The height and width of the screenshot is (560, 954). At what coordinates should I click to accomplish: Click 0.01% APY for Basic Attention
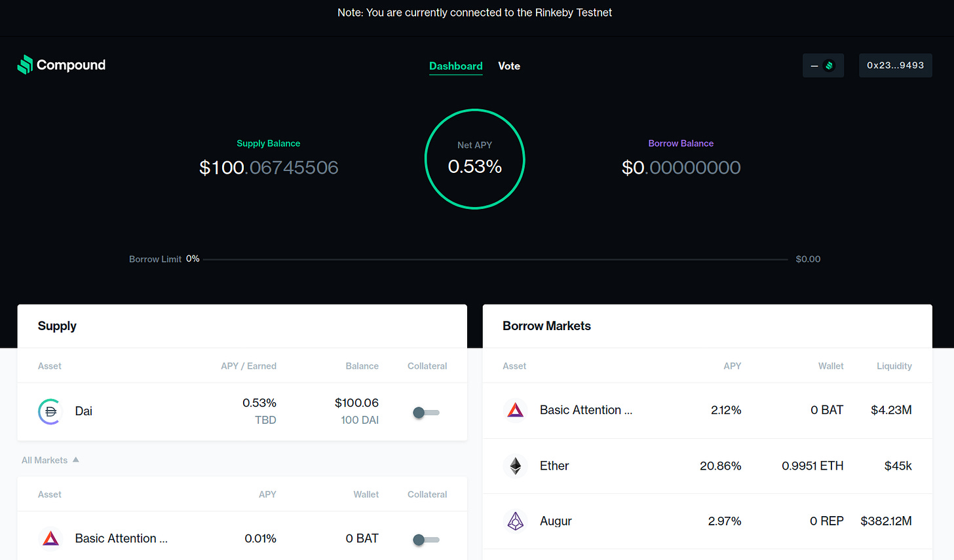pyautogui.click(x=260, y=538)
